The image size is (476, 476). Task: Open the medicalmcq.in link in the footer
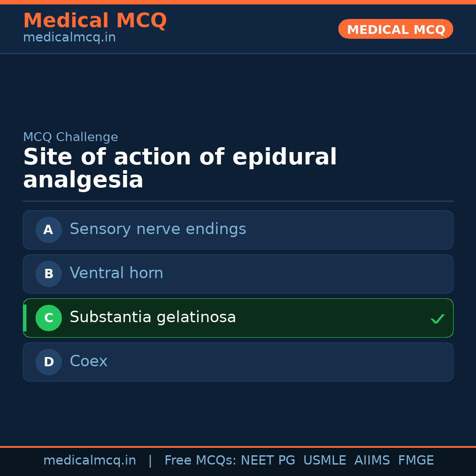89,461
